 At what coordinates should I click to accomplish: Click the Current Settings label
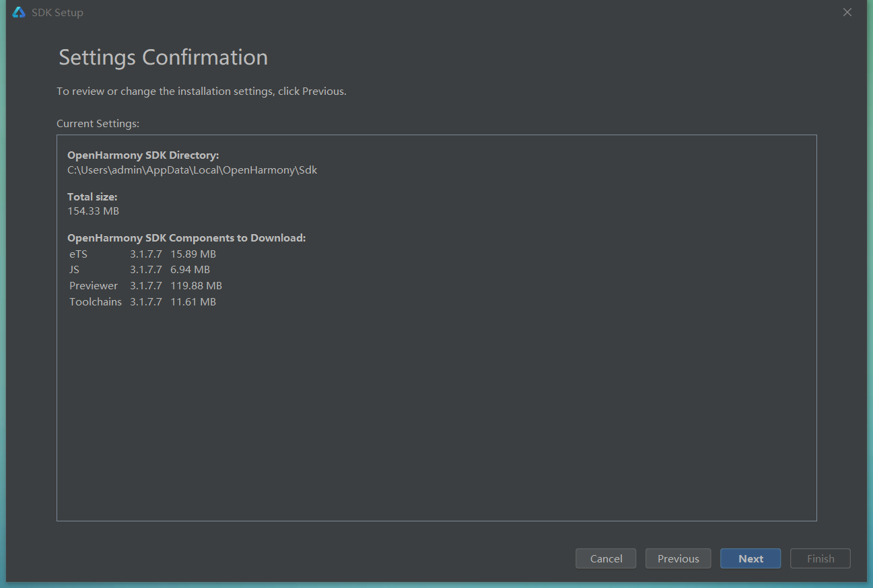[98, 124]
